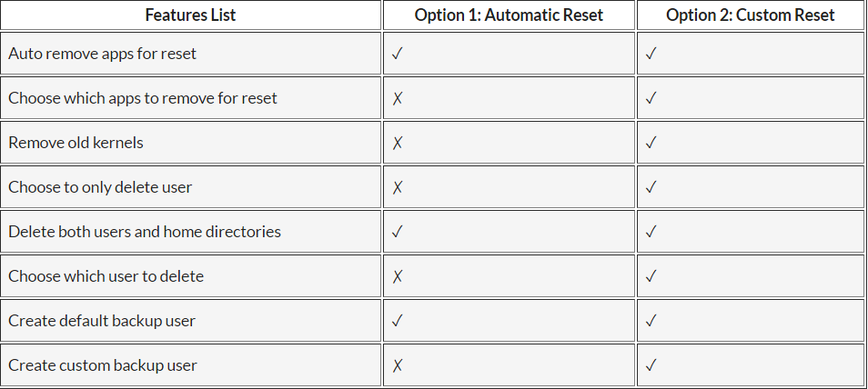The height and width of the screenshot is (389, 868).
Task: Select 'Choose which apps to remove for reset' cell
Action: click(x=143, y=98)
